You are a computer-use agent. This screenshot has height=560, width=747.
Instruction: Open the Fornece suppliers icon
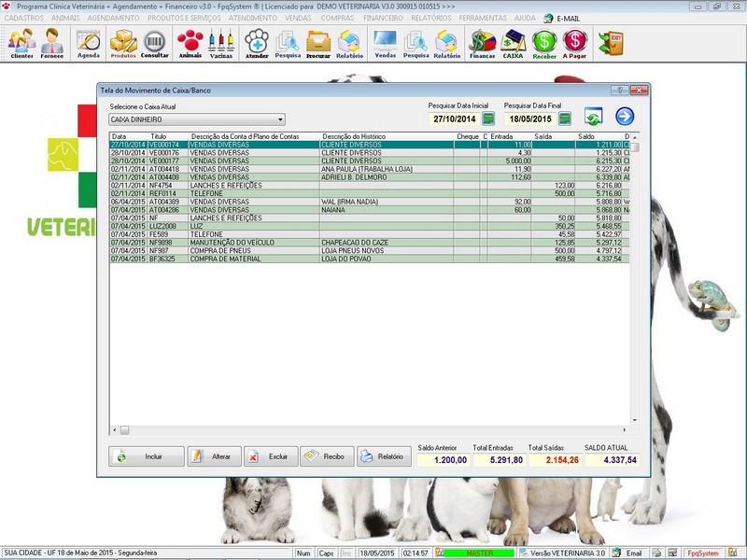click(52, 43)
